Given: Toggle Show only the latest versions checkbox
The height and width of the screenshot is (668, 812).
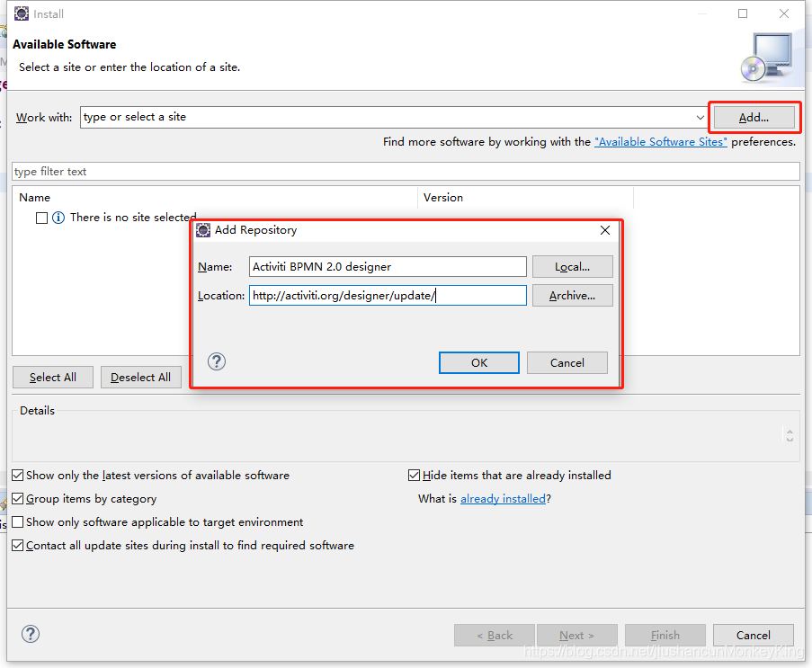Looking at the screenshot, I should click(x=18, y=476).
